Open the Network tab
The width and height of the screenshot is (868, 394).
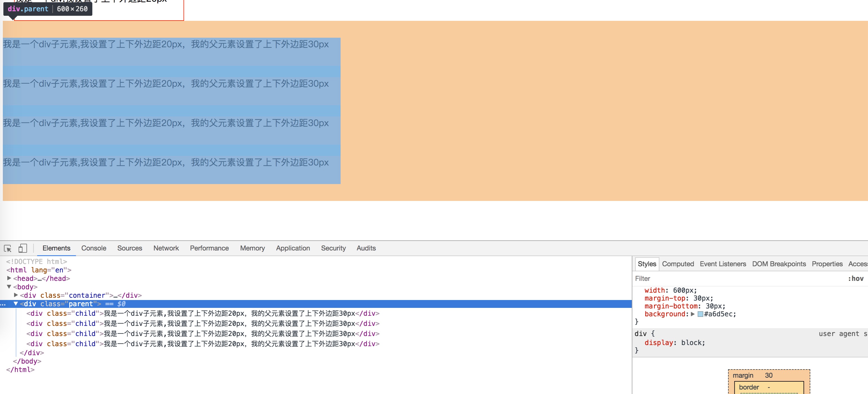166,248
